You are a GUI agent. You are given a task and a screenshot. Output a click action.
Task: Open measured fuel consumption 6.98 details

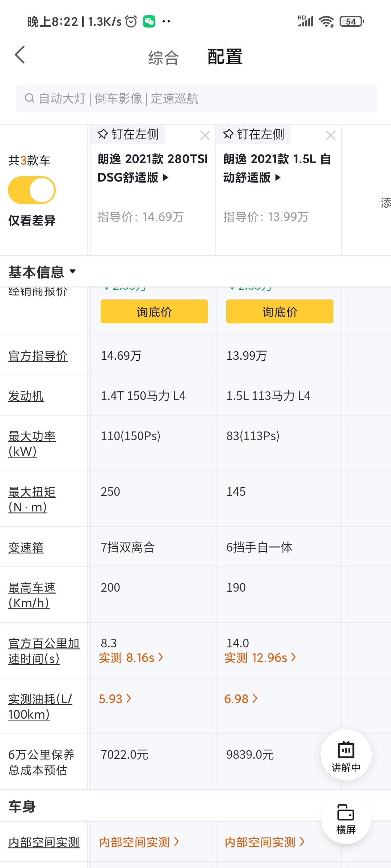coord(241,699)
